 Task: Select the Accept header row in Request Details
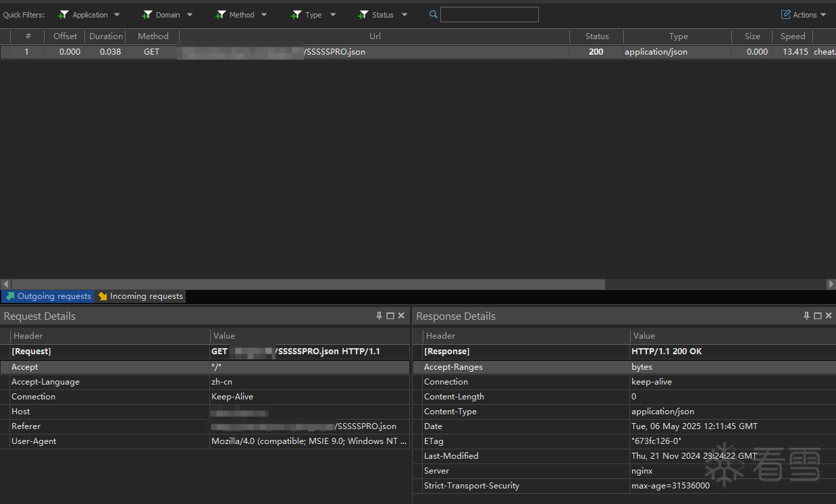click(205, 367)
